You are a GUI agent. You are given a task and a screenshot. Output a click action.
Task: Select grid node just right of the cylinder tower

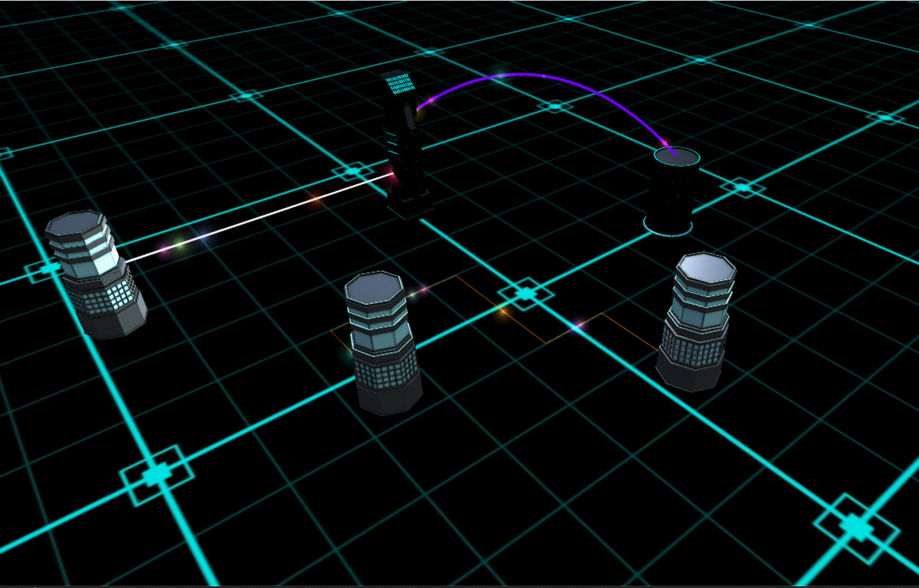point(743,187)
